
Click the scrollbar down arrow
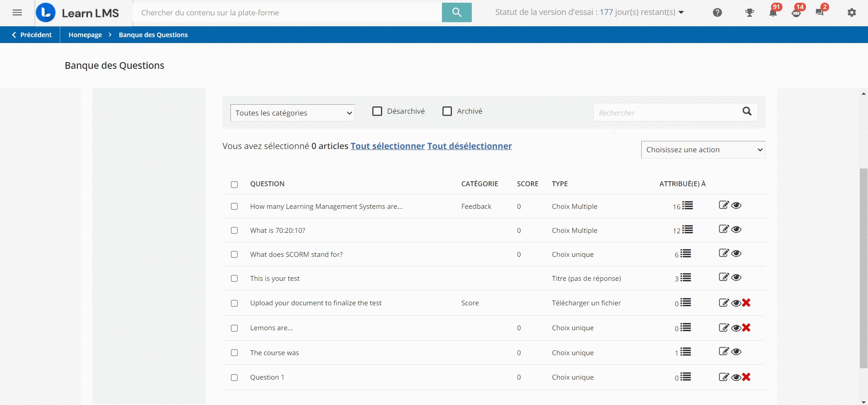click(863, 401)
